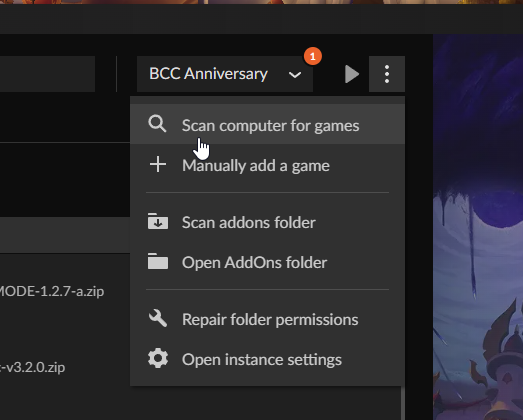
Task: Click the folder icon for AddOns folder
Action: pyautogui.click(x=158, y=261)
